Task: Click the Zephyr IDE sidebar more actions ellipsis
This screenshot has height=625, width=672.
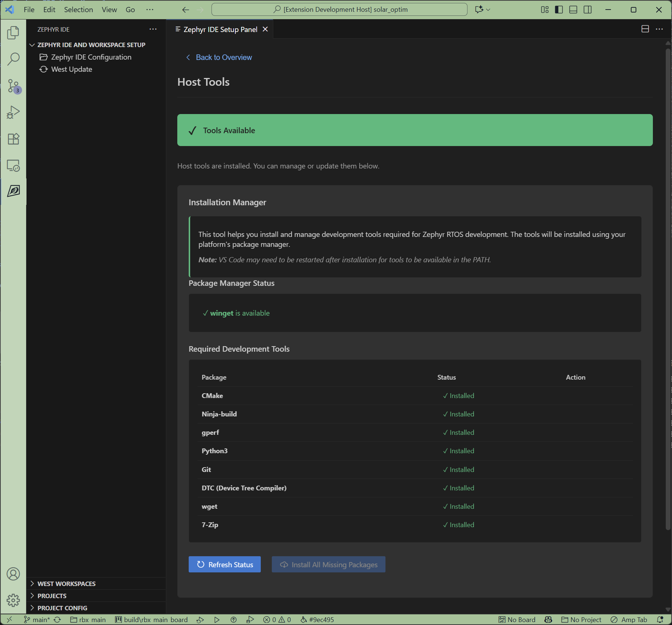Action: coord(153,29)
